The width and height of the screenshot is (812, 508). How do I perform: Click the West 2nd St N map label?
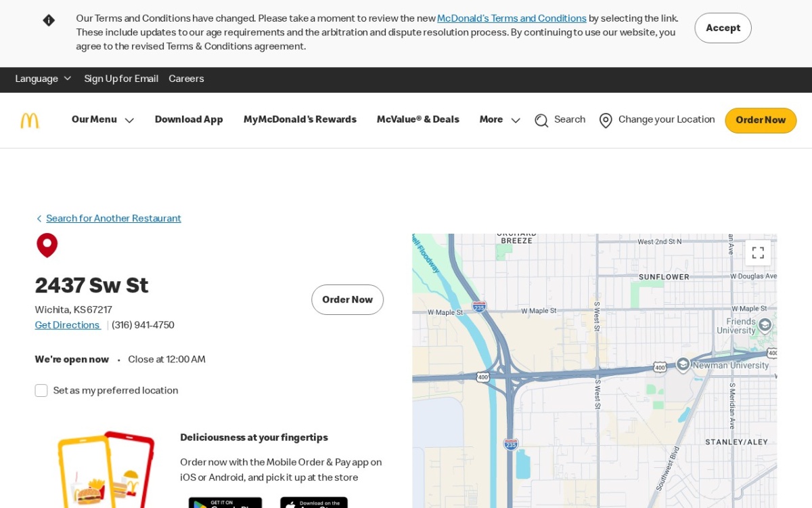[x=660, y=242]
